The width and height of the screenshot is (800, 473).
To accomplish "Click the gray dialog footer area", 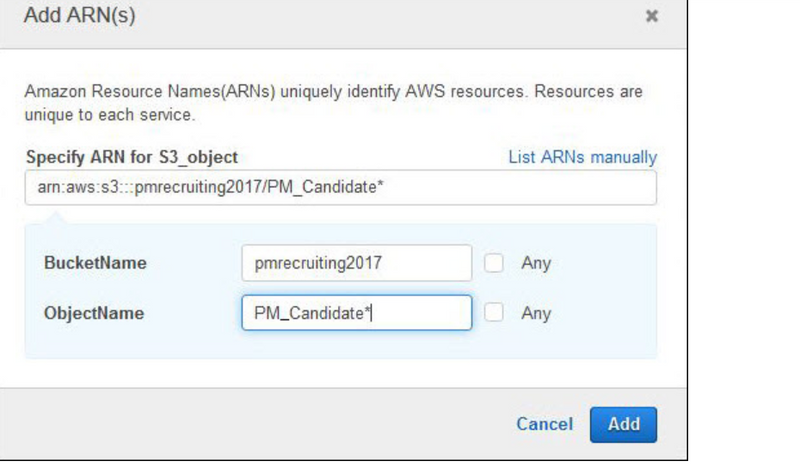I will [250, 424].
